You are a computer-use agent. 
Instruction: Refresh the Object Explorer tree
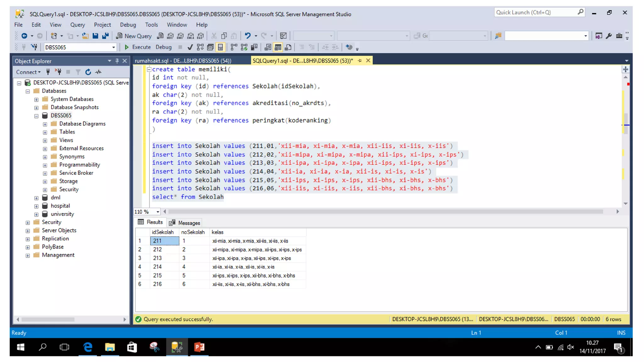(x=88, y=72)
